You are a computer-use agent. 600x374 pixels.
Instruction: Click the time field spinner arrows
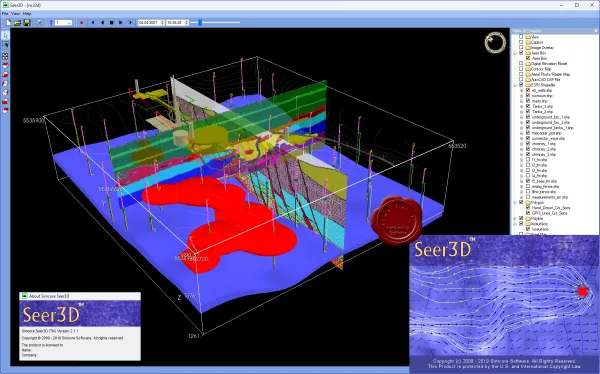(187, 23)
